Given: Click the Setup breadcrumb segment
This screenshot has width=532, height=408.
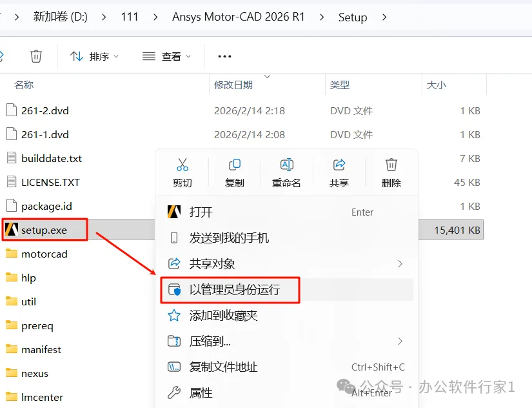Looking at the screenshot, I should coord(353,17).
